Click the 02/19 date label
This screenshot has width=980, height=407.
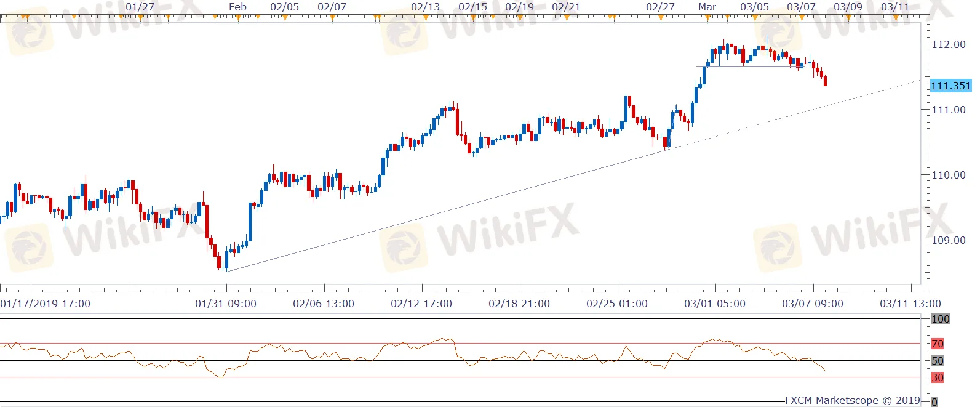tap(520, 7)
